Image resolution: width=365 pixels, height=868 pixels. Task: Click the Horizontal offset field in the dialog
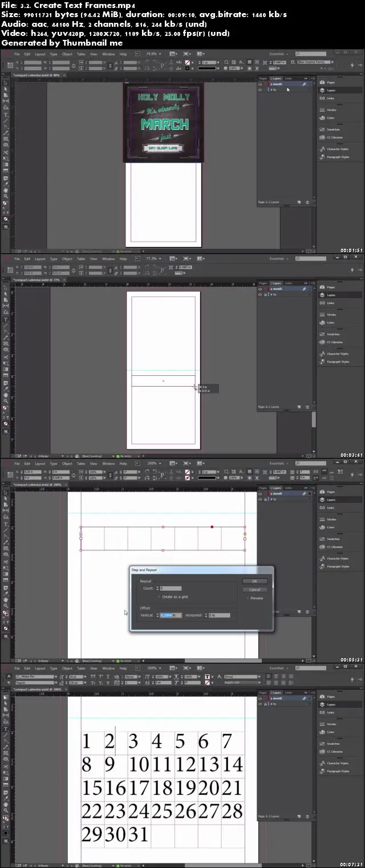[220, 615]
